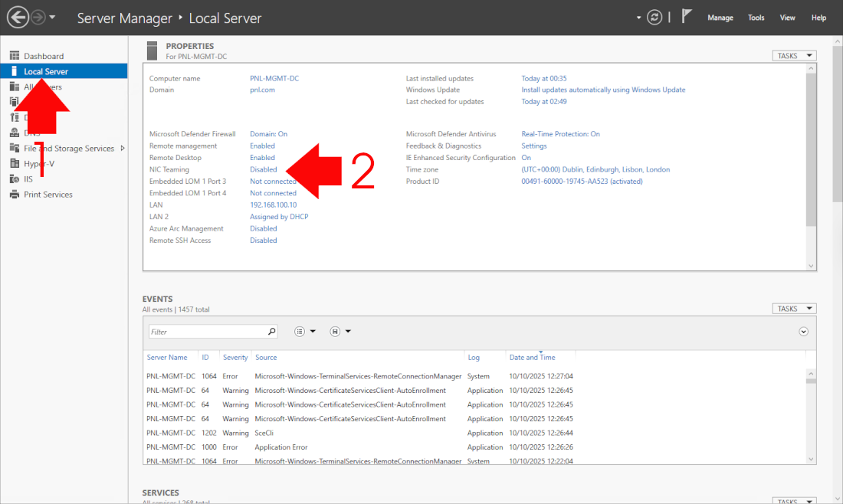Viewport: 843px width, 504px height.
Task: Click the NIC Teaming Disabled link
Action: pos(264,169)
